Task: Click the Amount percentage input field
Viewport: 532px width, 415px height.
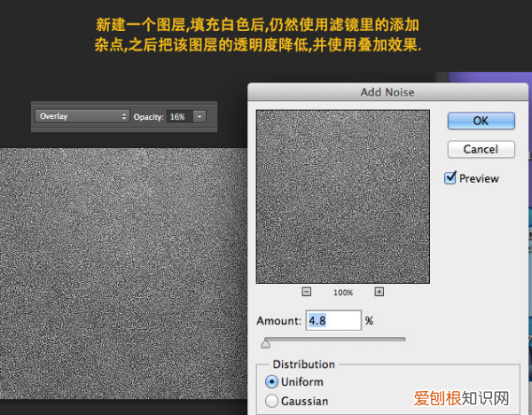Action: click(333, 320)
